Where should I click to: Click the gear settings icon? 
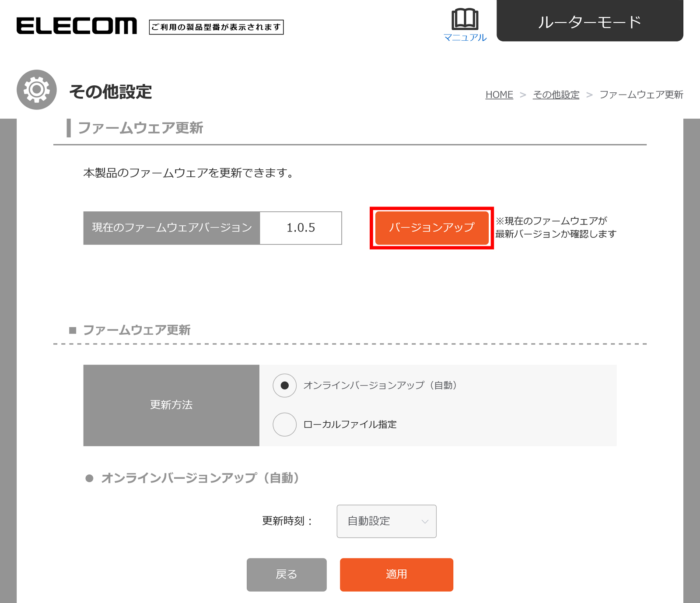point(37,90)
